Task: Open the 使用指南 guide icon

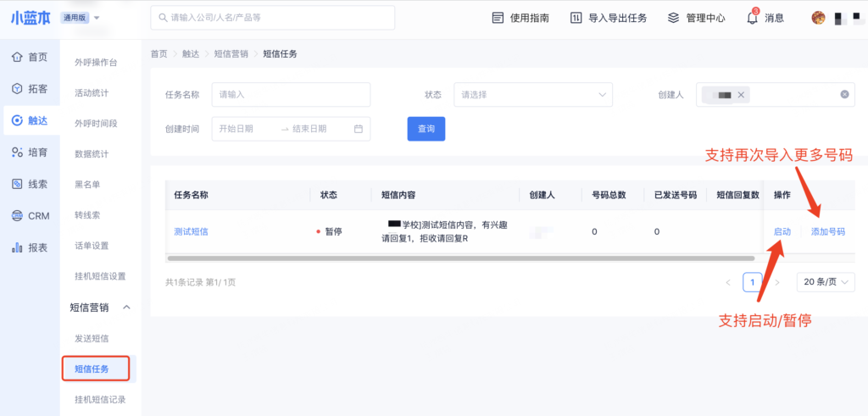Action: pyautogui.click(x=498, y=18)
